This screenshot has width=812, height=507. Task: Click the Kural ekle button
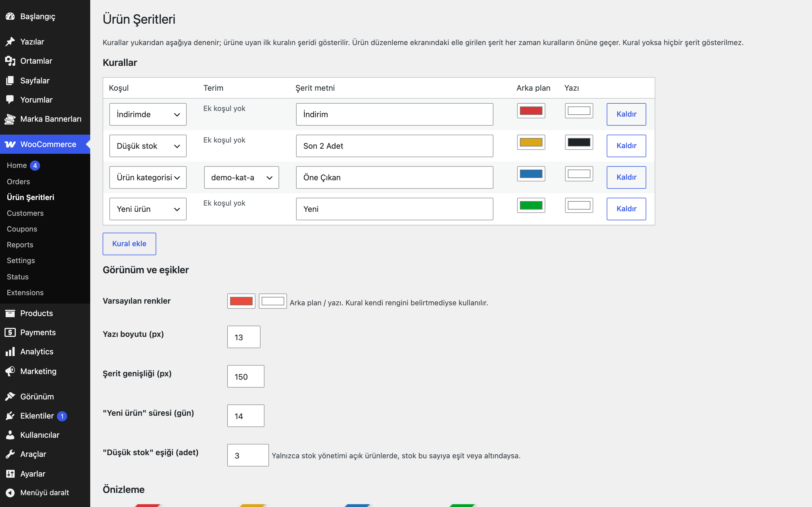(129, 244)
